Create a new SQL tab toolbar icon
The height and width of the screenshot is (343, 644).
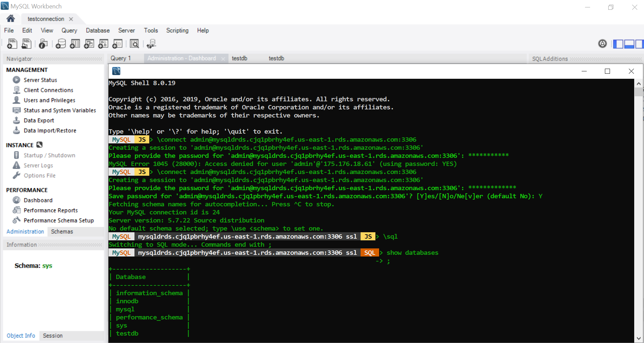point(12,44)
